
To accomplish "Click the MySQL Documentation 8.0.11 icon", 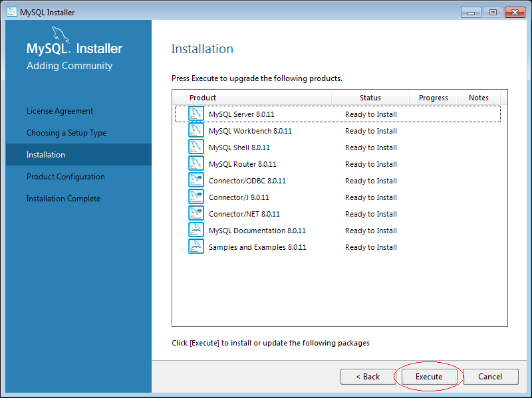I will (196, 231).
